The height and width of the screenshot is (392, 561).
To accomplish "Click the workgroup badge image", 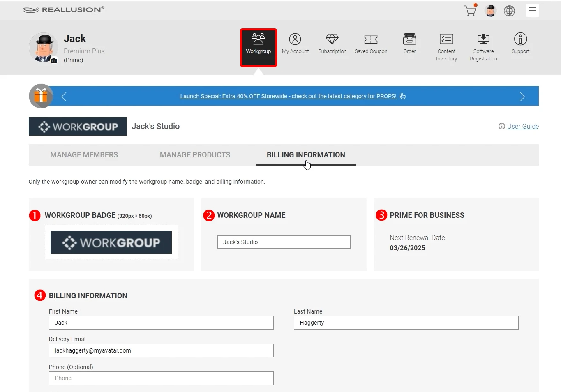I will [111, 242].
